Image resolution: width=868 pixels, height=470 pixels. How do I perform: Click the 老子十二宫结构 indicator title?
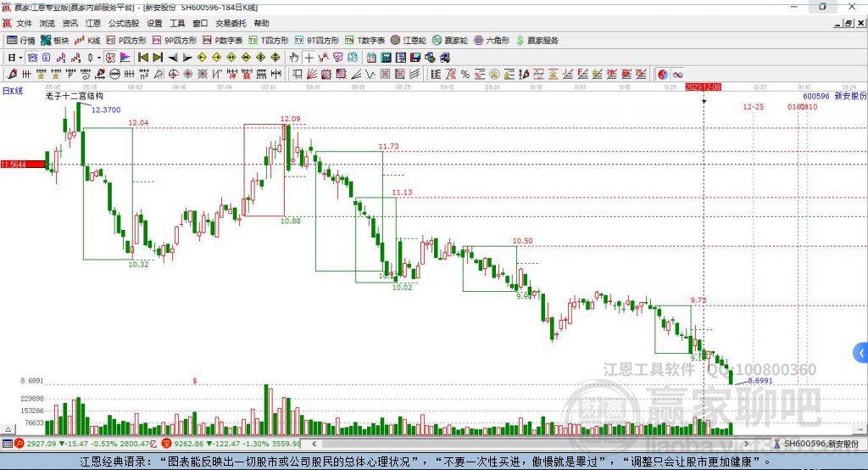point(75,96)
